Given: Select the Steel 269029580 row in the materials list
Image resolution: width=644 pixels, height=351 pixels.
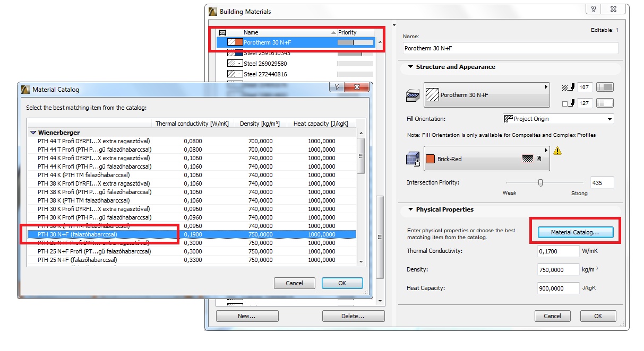Looking at the screenshot, I should point(296,64).
